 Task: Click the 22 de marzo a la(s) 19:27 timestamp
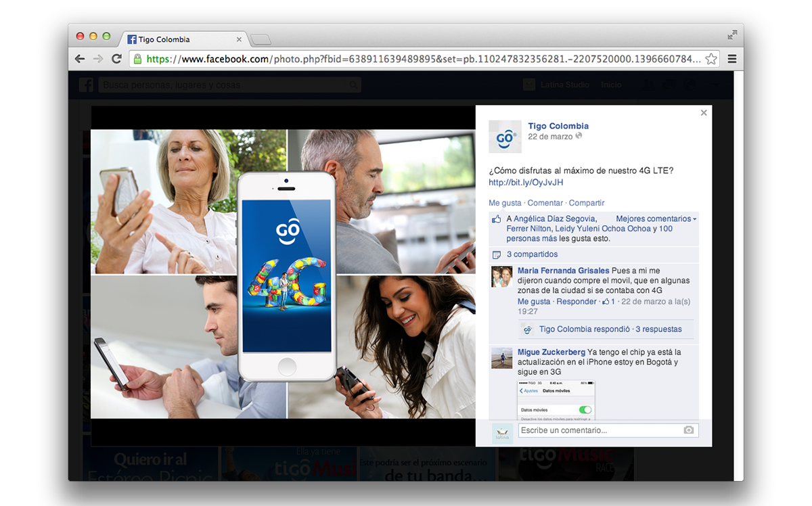click(604, 306)
